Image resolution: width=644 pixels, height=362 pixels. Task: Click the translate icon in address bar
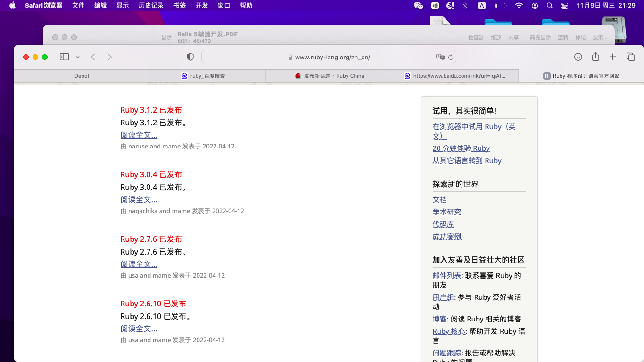tap(440, 57)
